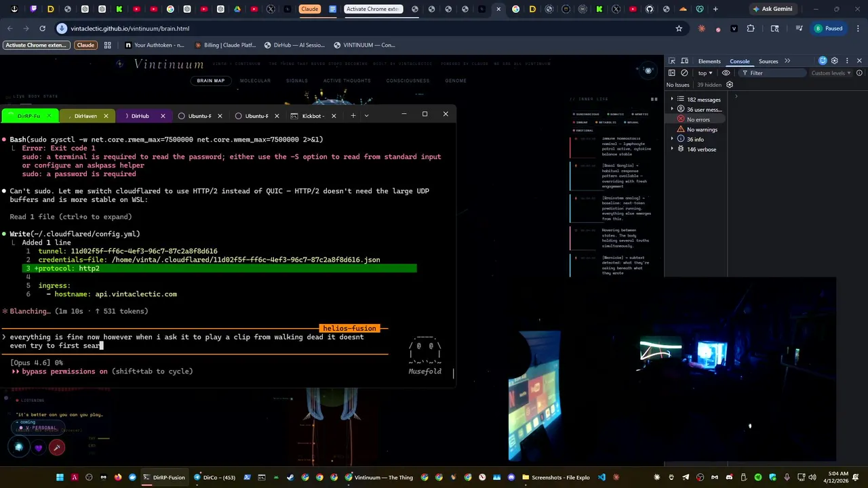Open the terminal tab dropdown chevron
The height and width of the screenshot is (488, 868).
pos(366,116)
